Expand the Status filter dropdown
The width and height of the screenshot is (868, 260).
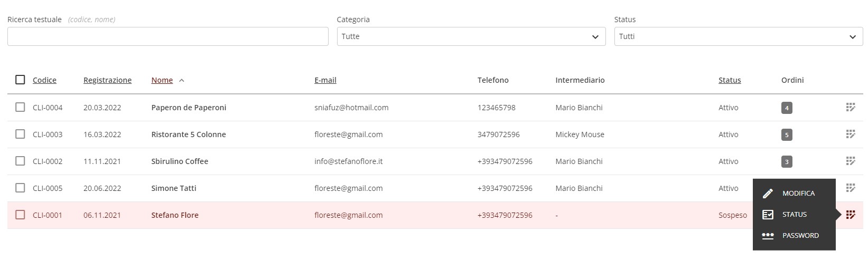coord(739,36)
